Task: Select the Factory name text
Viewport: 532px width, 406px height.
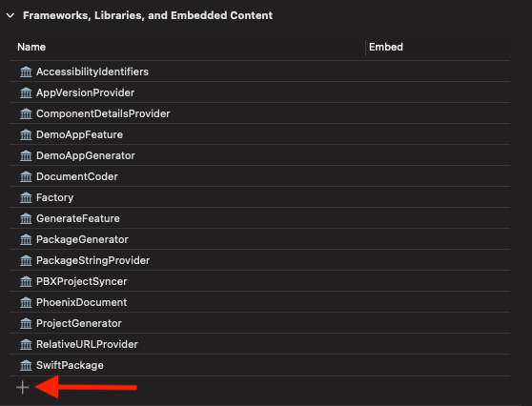Action: (54, 197)
